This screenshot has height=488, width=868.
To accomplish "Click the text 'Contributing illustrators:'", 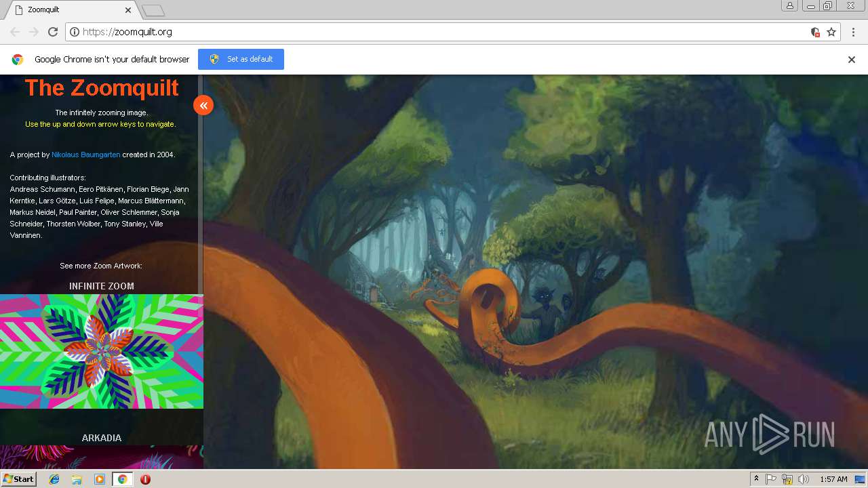I will (x=47, y=178).
